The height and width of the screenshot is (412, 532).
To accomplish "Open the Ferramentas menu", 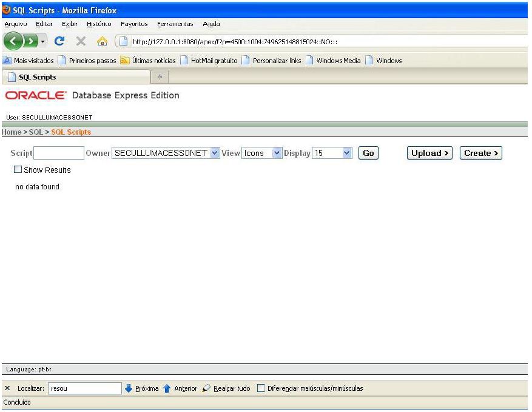I will click(175, 24).
